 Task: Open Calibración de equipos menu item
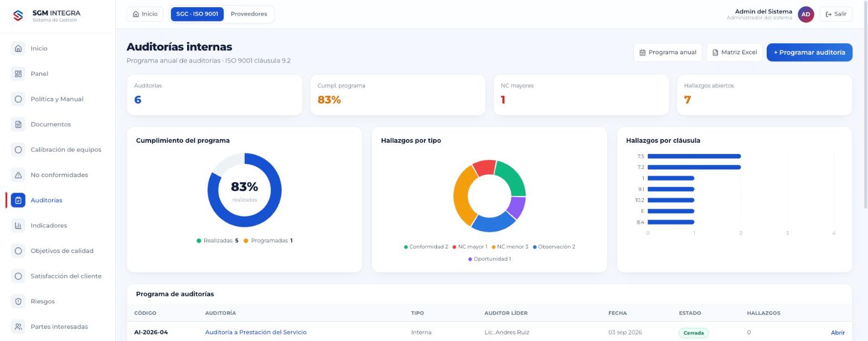tap(66, 149)
